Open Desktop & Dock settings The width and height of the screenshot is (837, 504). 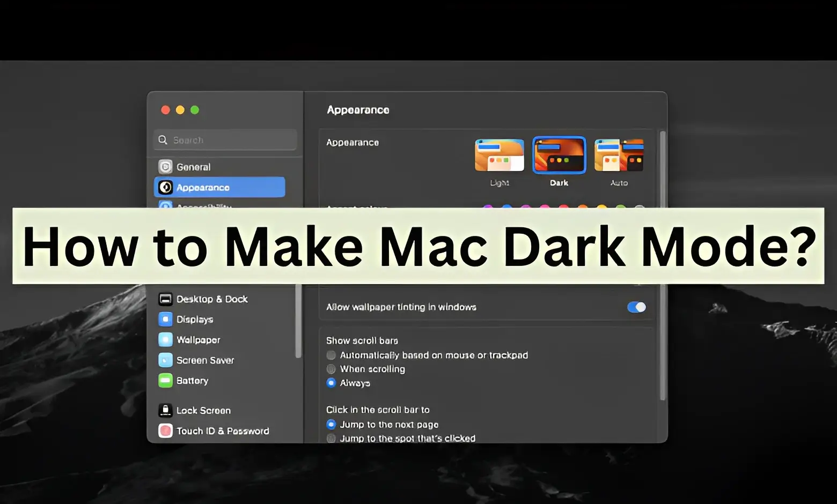click(212, 299)
